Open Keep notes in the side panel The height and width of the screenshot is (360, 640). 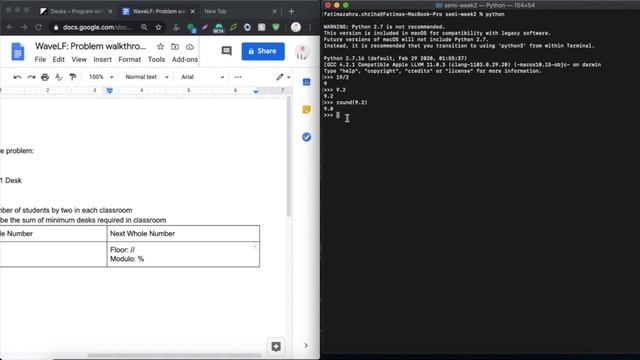pos(307,109)
